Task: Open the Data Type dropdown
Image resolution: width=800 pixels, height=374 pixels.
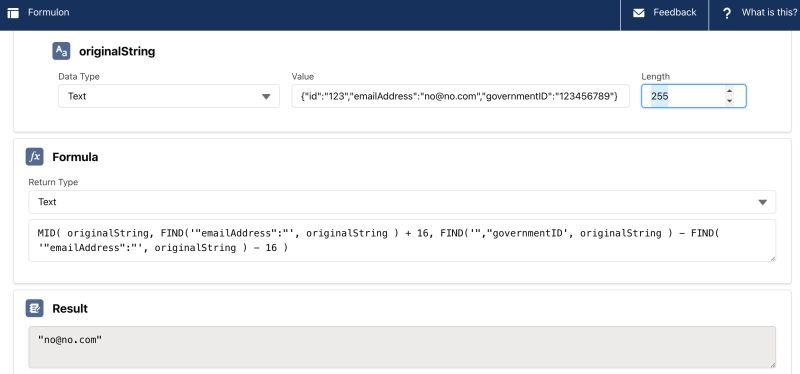Action: tap(169, 96)
